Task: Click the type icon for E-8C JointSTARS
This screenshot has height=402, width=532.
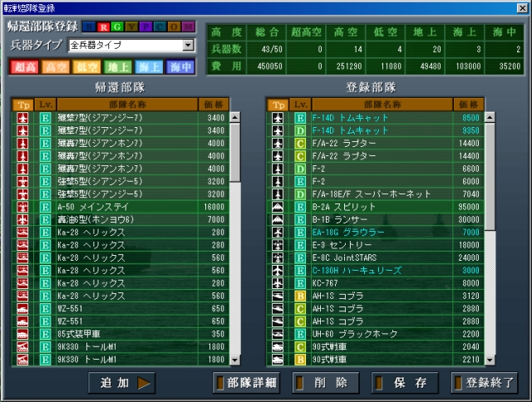Action: click(278, 257)
